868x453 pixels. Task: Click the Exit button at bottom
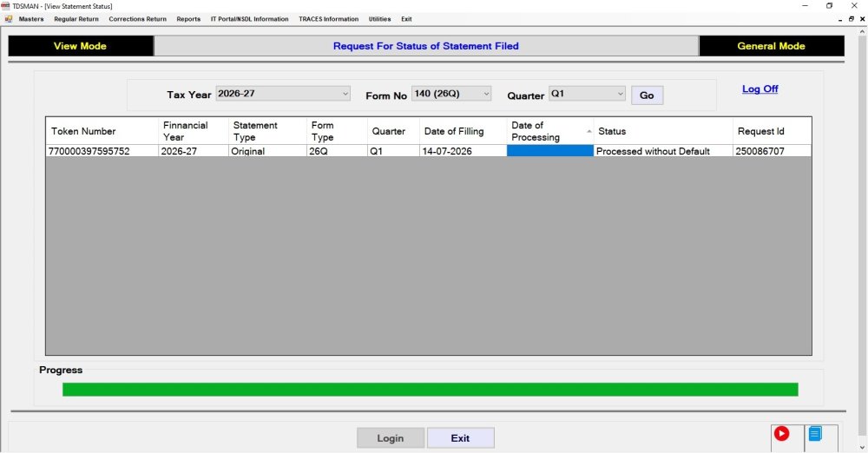click(x=460, y=438)
